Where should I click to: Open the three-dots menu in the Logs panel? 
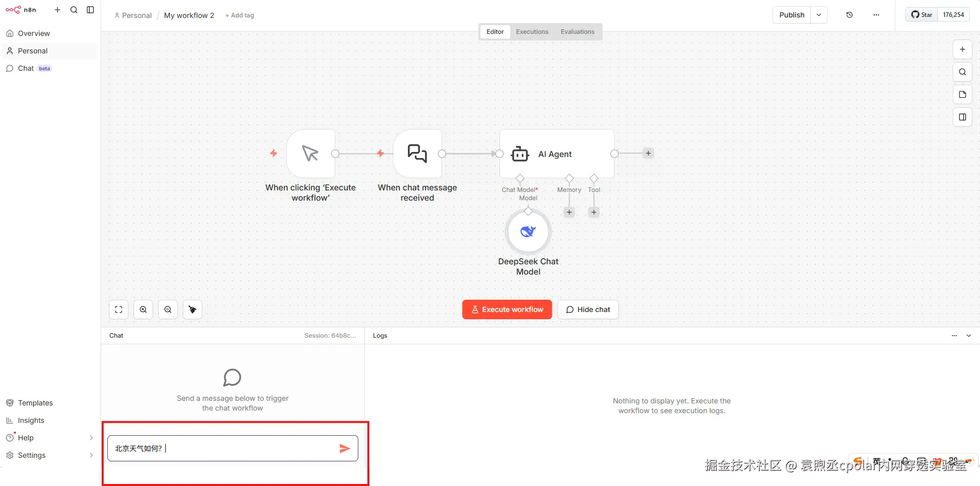coord(954,336)
